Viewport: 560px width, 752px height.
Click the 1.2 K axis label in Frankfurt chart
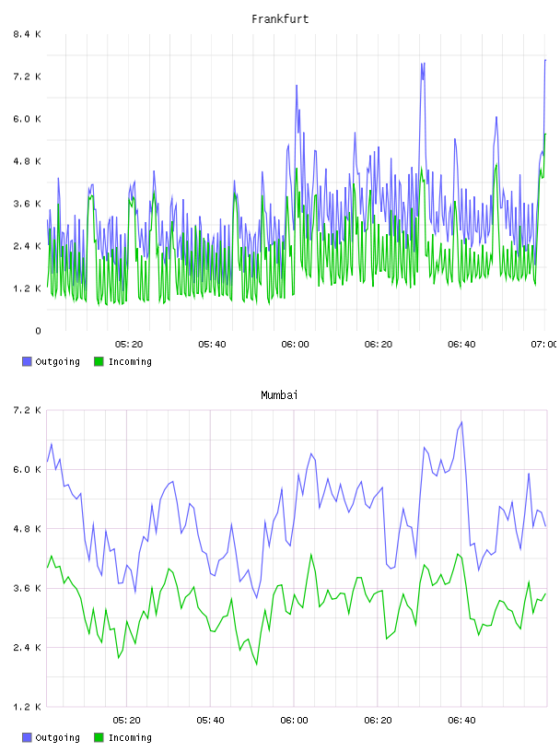27,288
